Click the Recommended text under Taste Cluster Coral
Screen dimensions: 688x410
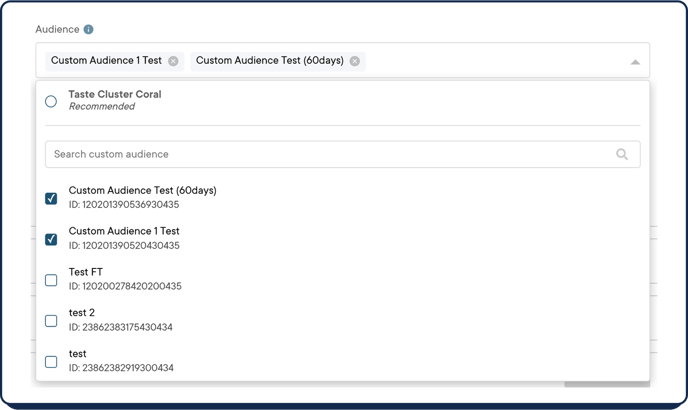[x=102, y=107]
